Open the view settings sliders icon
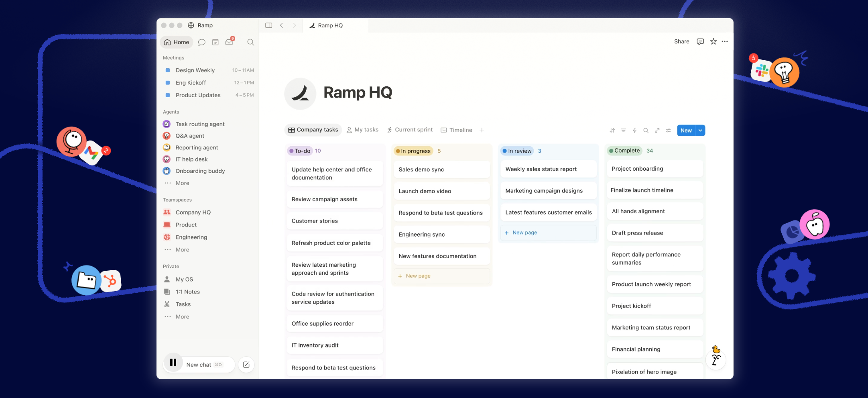 668,131
